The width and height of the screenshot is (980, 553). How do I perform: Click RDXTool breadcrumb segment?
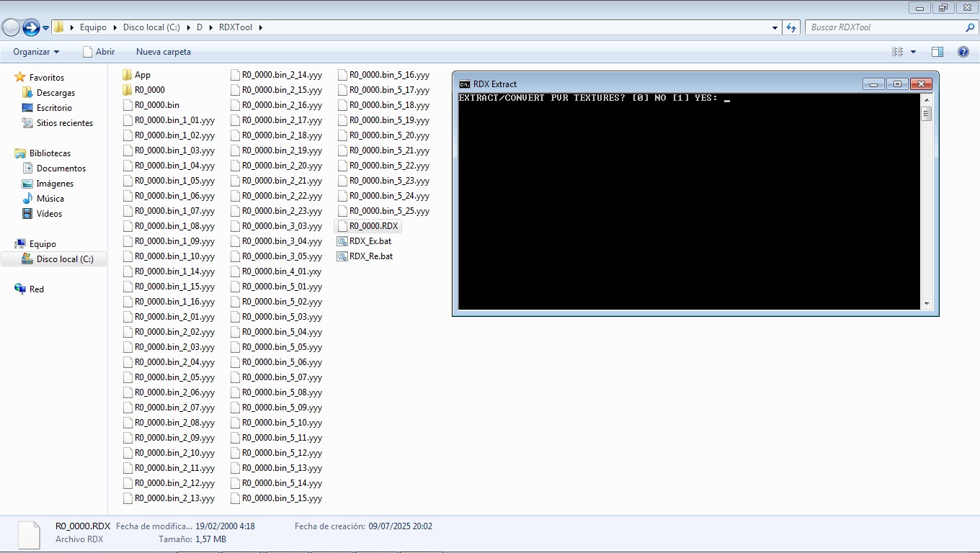236,27
